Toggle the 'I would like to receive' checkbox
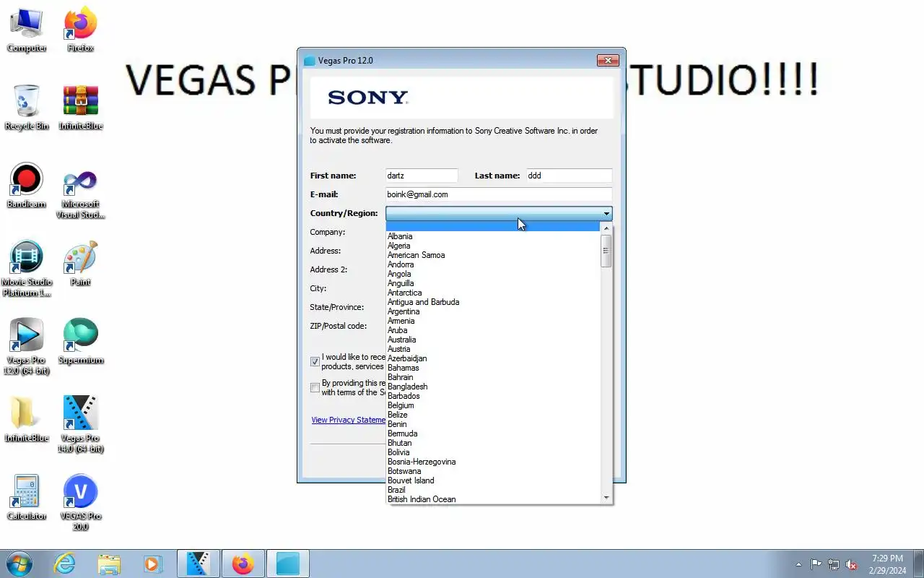This screenshot has width=924, height=578. [315, 361]
